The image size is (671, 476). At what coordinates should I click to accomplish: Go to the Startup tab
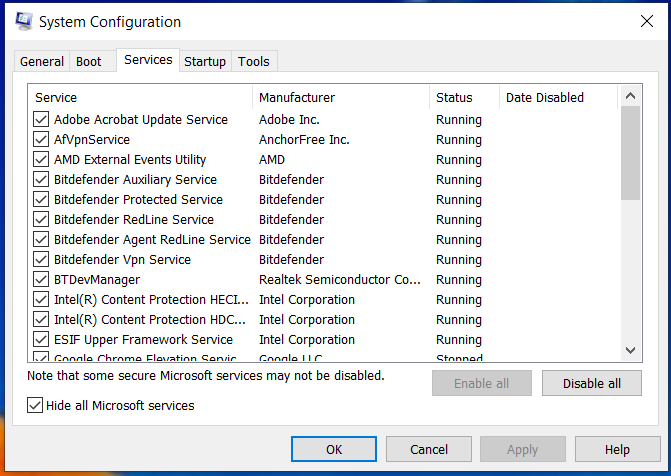click(x=205, y=62)
